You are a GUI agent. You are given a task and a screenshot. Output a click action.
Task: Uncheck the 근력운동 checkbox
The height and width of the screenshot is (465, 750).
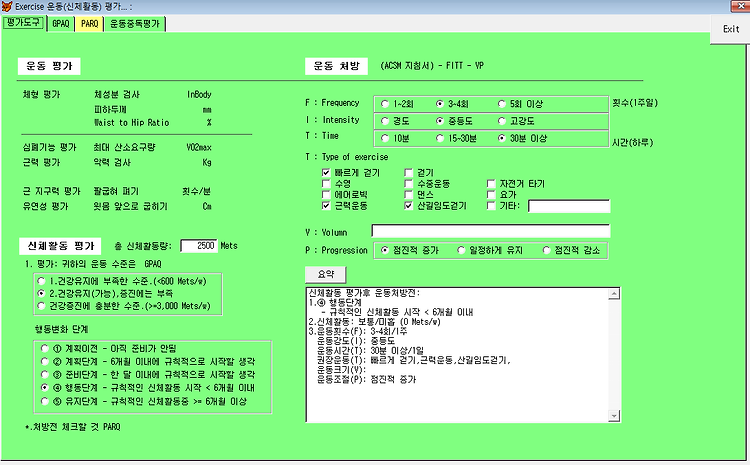(x=326, y=206)
